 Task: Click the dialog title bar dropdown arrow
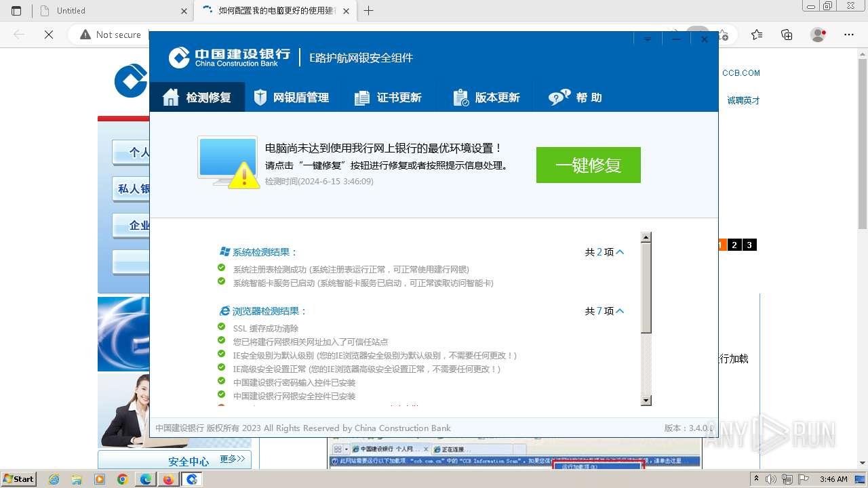click(x=648, y=39)
